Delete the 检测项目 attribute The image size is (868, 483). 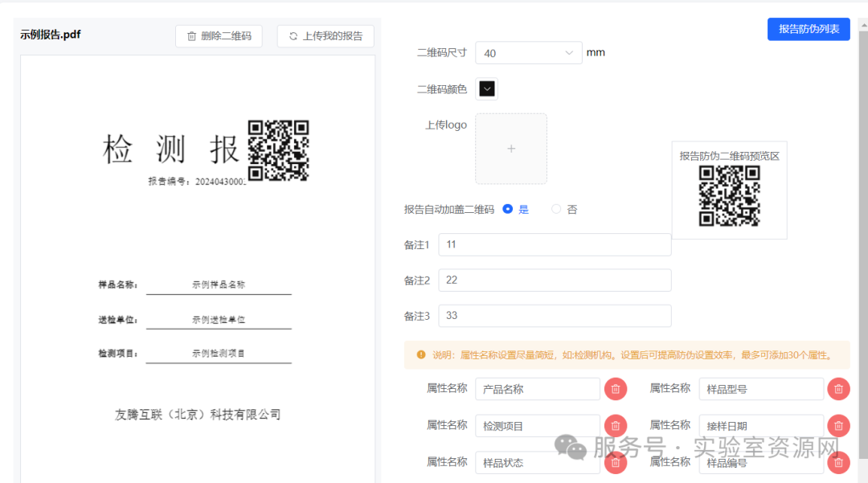615,425
